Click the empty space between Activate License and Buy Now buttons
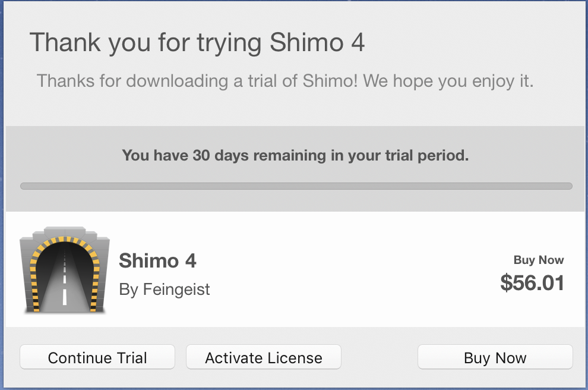This screenshot has width=588, height=390. coord(380,357)
